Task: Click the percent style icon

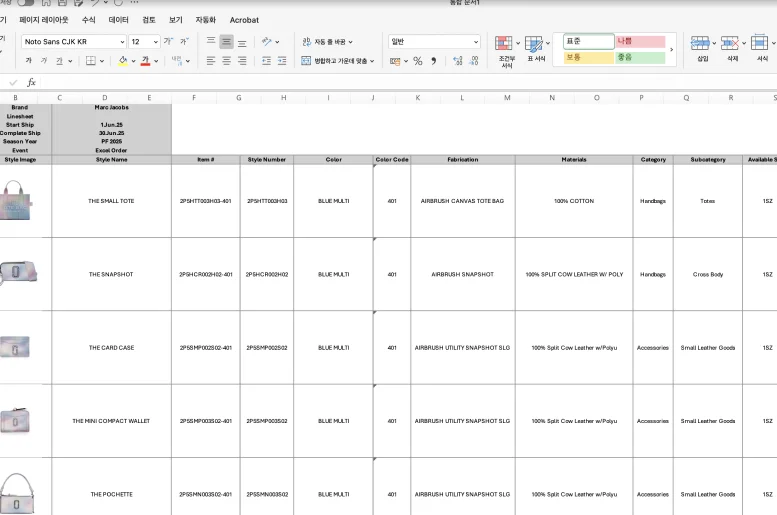Action: click(x=418, y=61)
